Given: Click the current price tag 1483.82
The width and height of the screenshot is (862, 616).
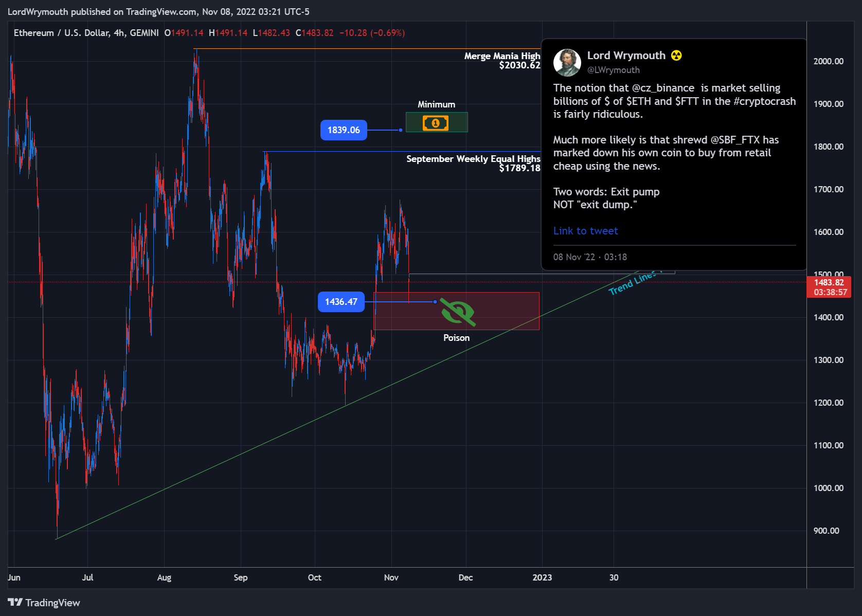Looking at the screenshot, I should 829,287.
